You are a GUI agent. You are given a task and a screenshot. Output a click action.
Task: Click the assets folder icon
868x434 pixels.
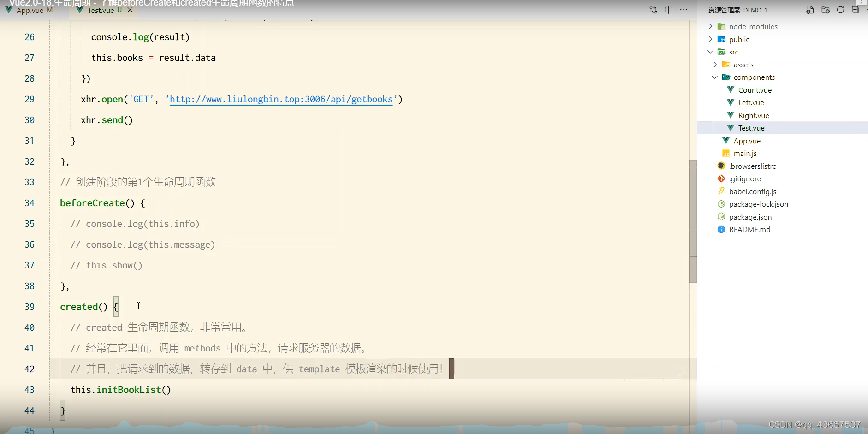click(x=726, y=65)
